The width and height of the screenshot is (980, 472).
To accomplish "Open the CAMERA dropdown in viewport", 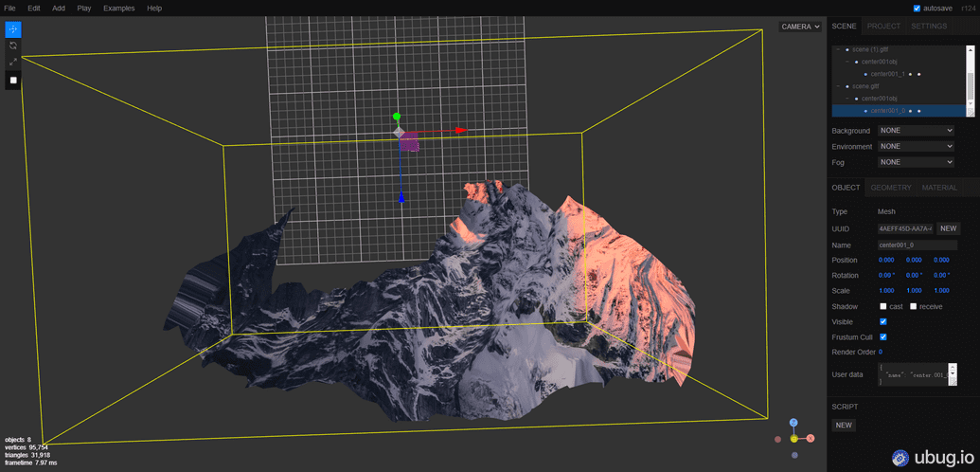I will pyautogui.click(x=800, y=27).
